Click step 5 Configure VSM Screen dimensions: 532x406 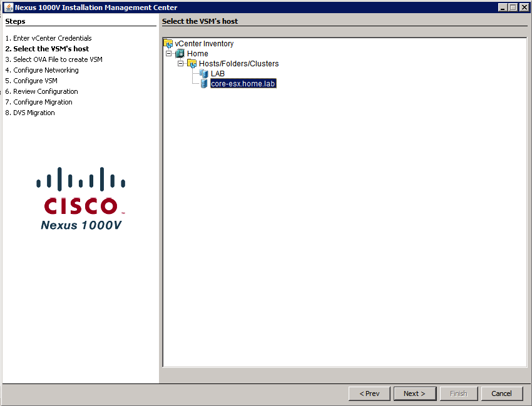tap(31, 81)
